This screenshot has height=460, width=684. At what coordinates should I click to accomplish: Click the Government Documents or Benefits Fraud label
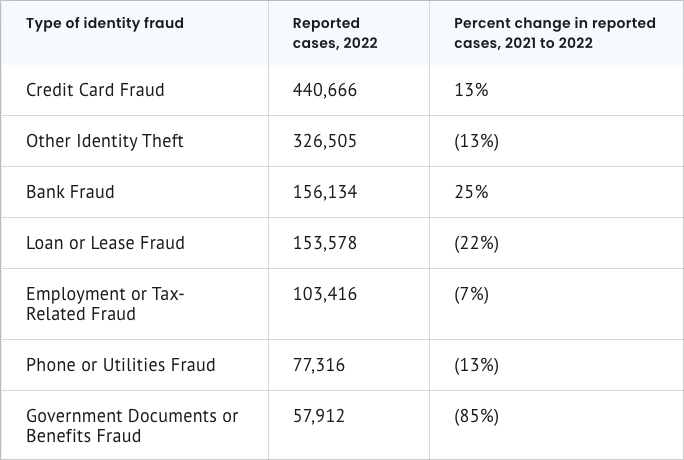[x=132, y=426]
